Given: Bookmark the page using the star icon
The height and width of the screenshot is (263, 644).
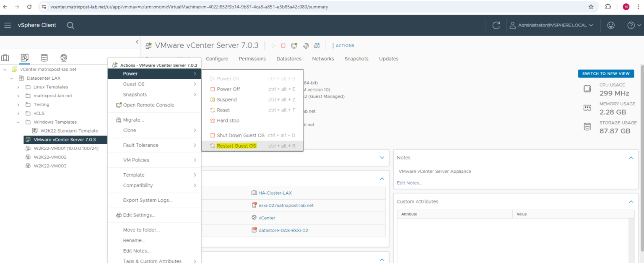Looking at the screenshot, I should click(x=591, y=7).
